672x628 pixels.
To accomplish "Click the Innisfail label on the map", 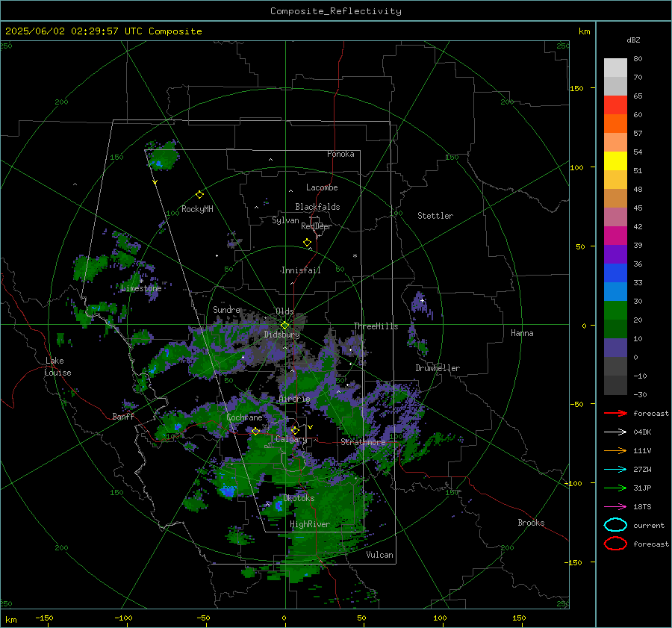I will [302, 270].
